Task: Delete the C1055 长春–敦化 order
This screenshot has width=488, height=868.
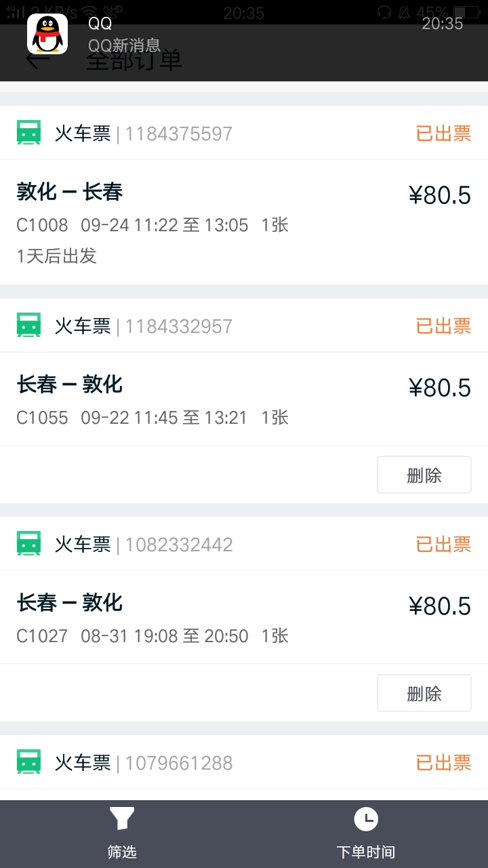Action: pos(424,475)
